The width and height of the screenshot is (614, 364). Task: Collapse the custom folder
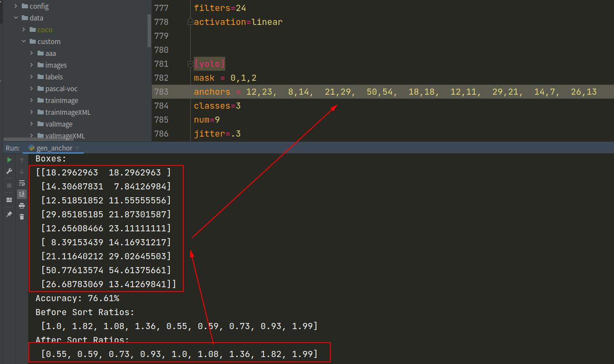click(x=24, y=41)
